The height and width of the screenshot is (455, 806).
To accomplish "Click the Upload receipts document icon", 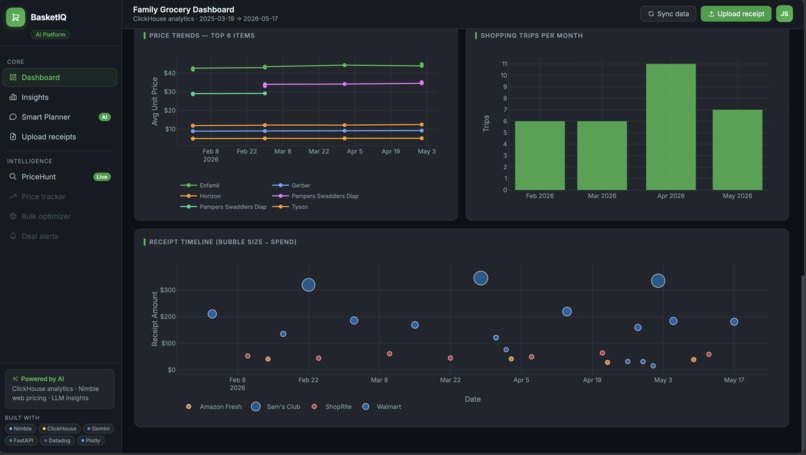I will tap(13, 137).
